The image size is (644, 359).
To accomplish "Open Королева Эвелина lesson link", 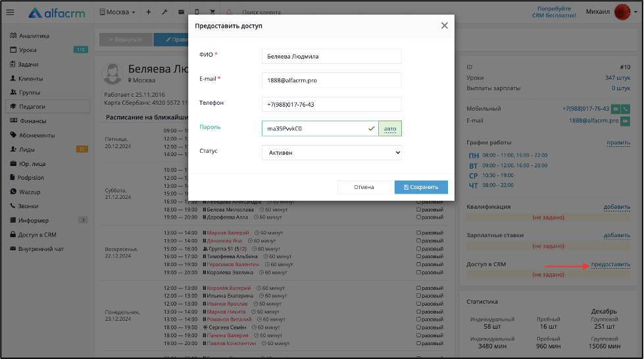I will pos(230,272).
